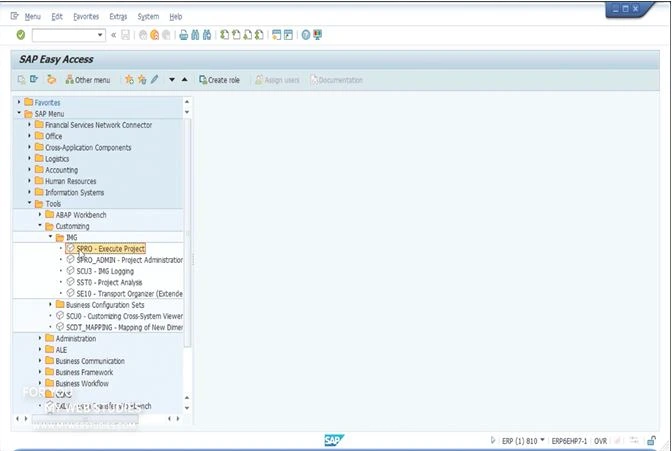Open Customize Local Layout icon

pyautogui.click(x=318, y=35)
